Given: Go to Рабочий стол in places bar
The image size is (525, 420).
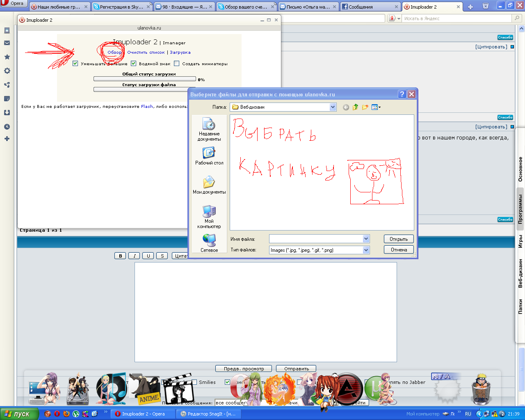Looking at the screenshot, I should point(209,156).
